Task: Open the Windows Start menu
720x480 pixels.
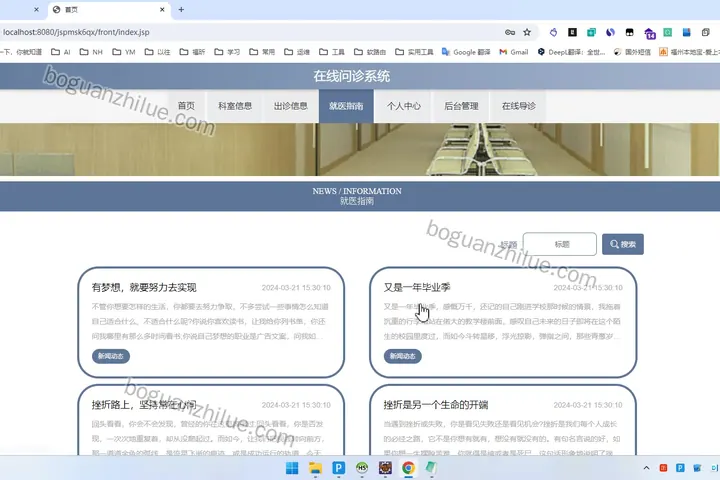Action: tap(292, 468)
